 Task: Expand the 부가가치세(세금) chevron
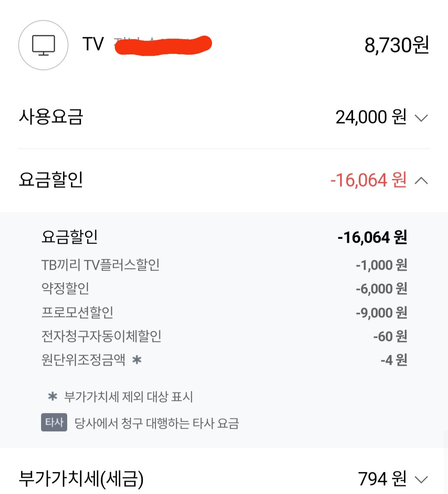click(421, 480)
